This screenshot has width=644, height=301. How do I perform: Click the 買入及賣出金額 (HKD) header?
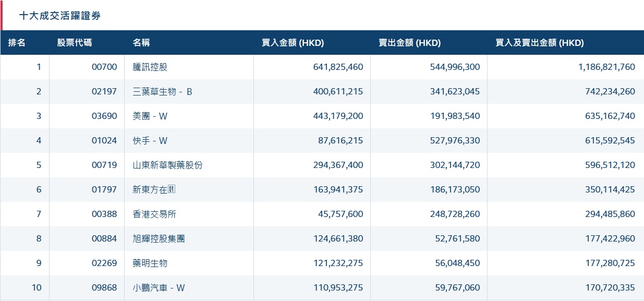click(x=539, y=43)
